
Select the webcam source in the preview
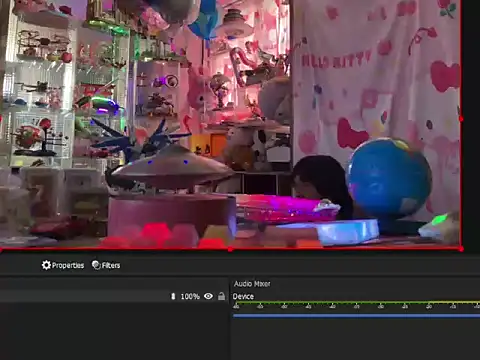coord(230,124)
